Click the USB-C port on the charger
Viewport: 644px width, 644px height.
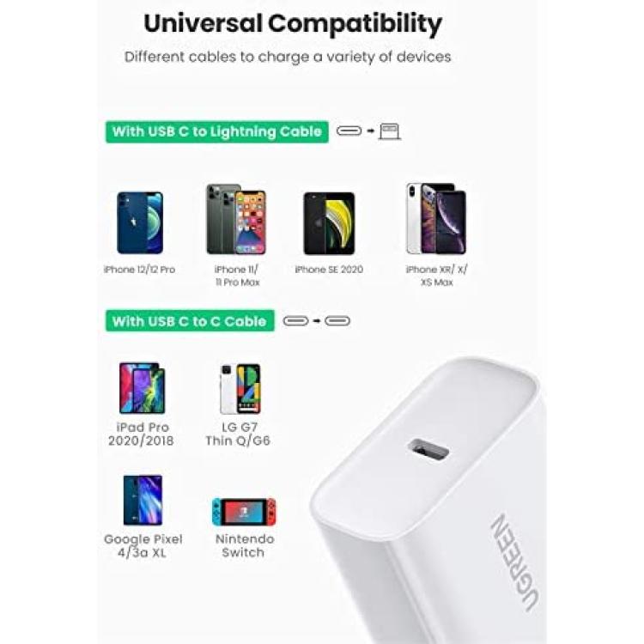[x=428, y=451]
